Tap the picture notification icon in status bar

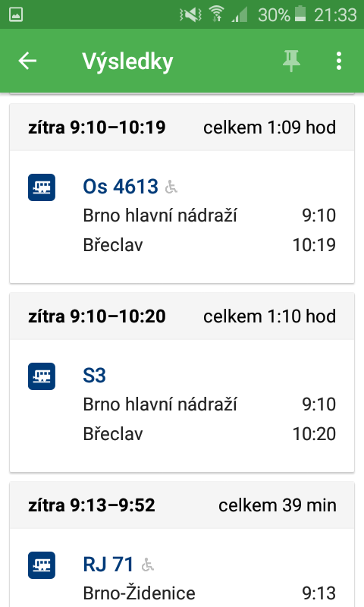click(16, 14)
